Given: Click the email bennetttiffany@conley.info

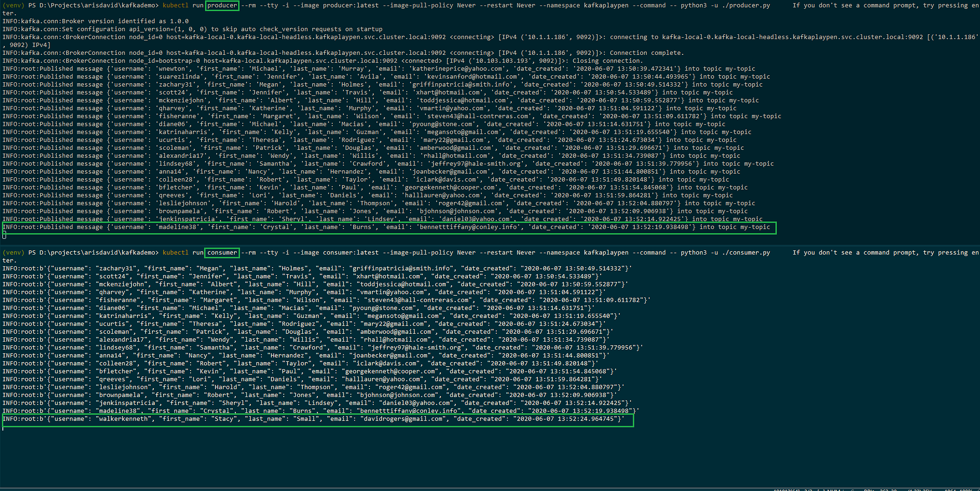Looking at the screenshot, I should pyautogui.click(x=469, y=227).
